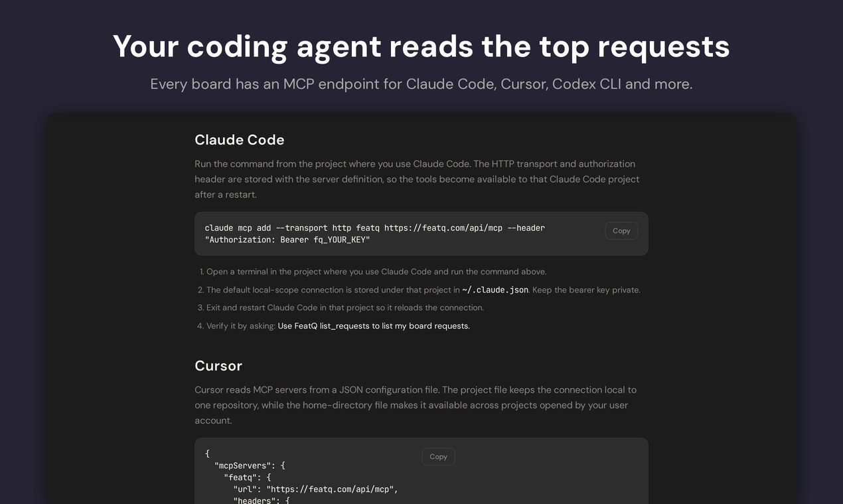
Task: Click the 'Cursor reads MCP servers from a JSON' paragraph
Action: click(x=416, y=405)
